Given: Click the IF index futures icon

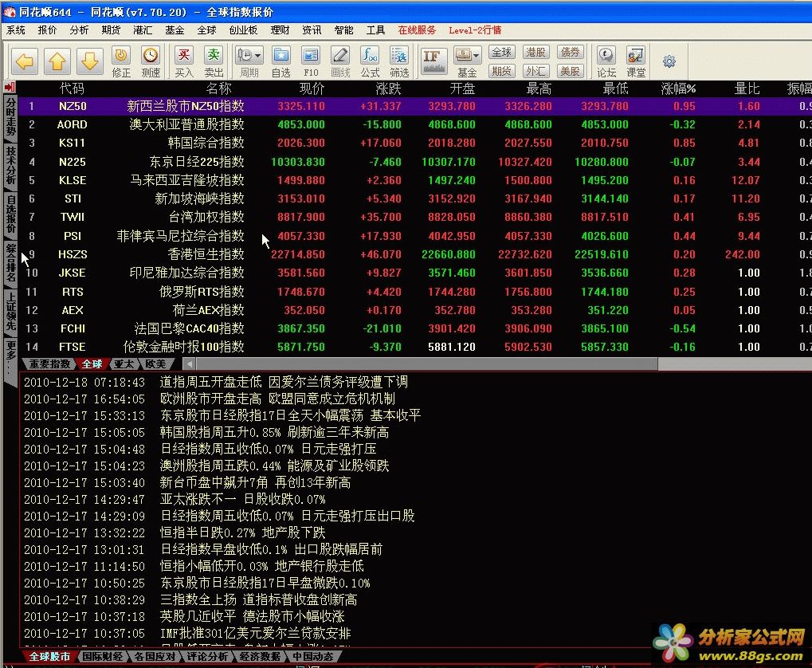Looking at the screenshot, I should pyautogui.click(x=433, y=61).
